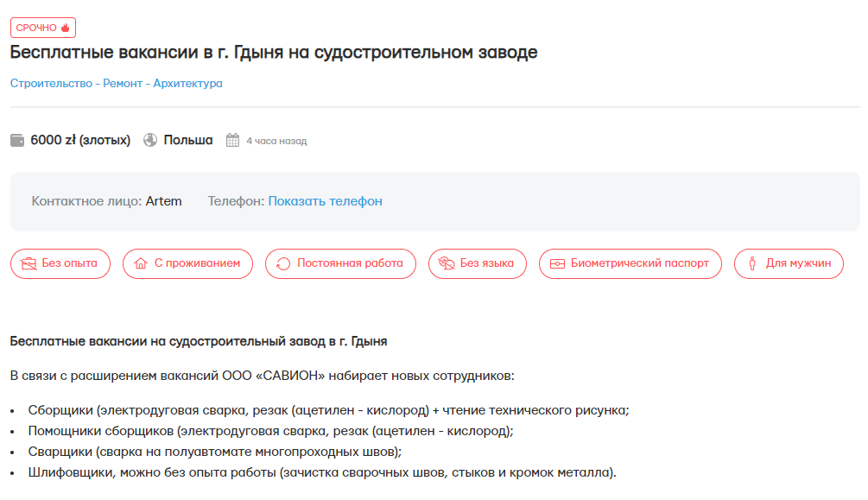Click the Сварщики bullet point
Image resolution: width=868 pixels, height=500 pixels.
[214, 452]
